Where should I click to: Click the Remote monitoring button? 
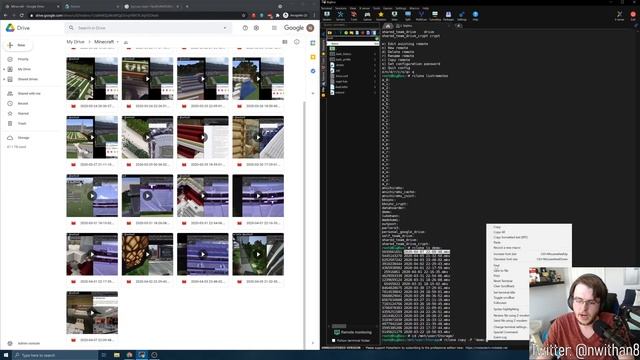(353, 332)
